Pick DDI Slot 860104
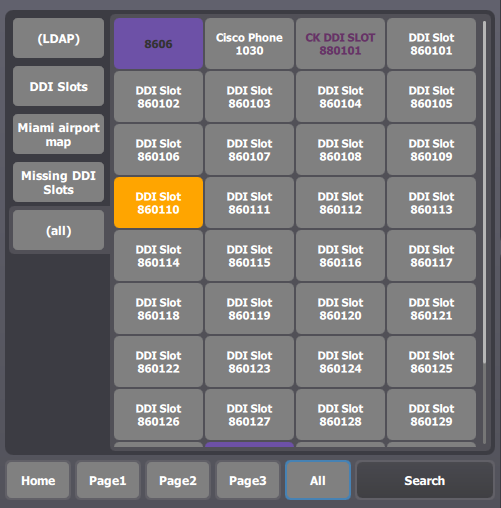Image resolution: width=501 pixels, height=508 pixels. pos(340,97)
